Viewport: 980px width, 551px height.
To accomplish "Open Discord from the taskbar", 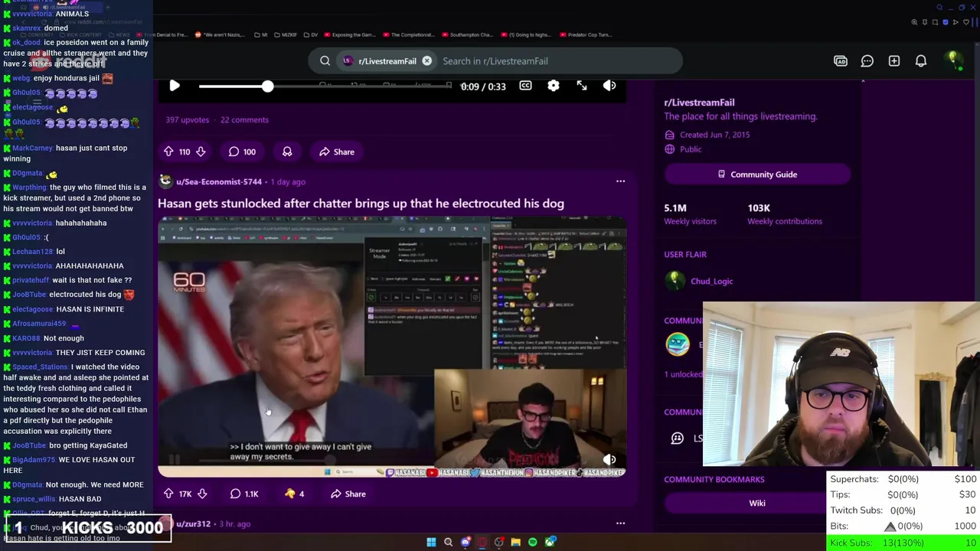I will click(465, 542).
